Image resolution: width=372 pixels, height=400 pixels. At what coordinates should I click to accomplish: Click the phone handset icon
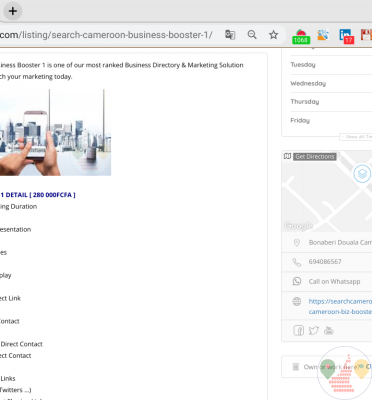[x=297, y=262]
